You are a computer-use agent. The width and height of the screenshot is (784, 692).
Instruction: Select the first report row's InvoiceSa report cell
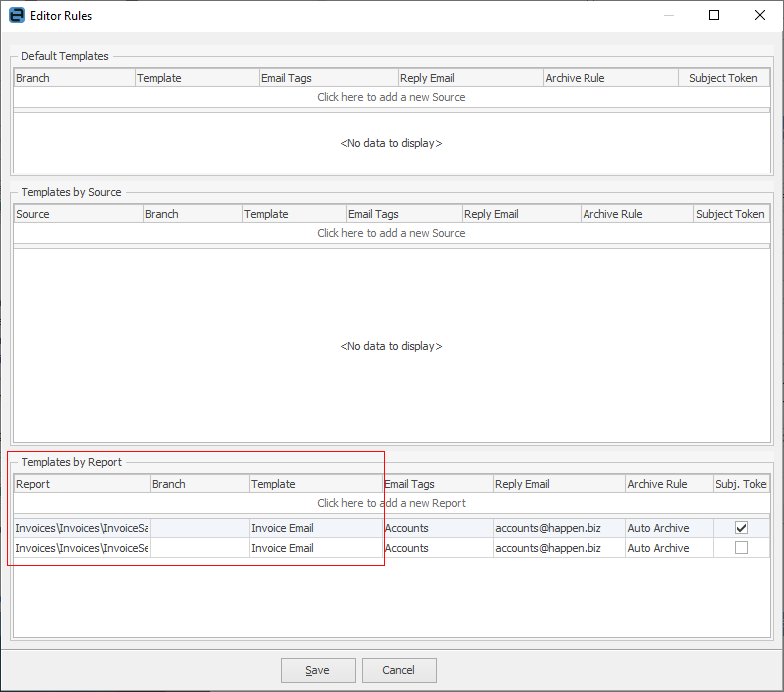click(x=81, y=528)
